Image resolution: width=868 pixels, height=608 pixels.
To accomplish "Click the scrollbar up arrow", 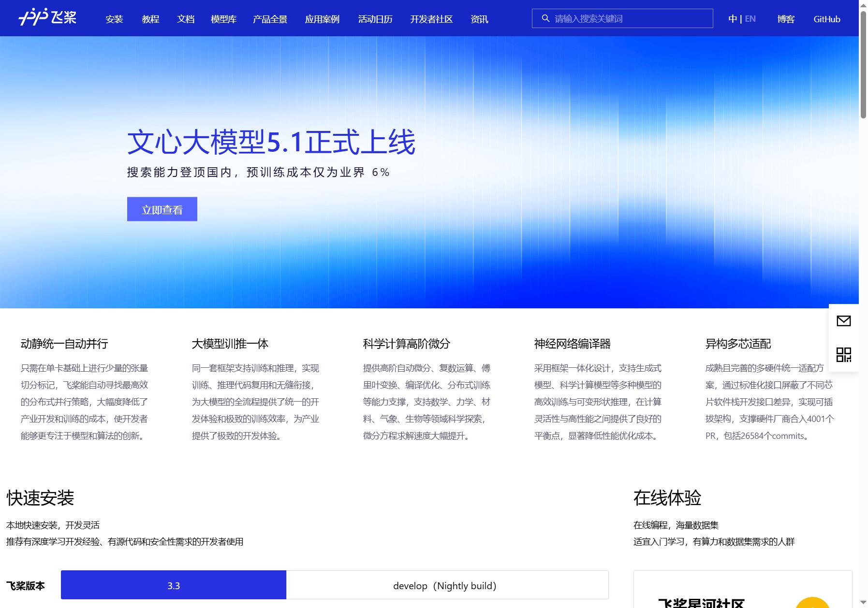I will click(x=863, y=4).
